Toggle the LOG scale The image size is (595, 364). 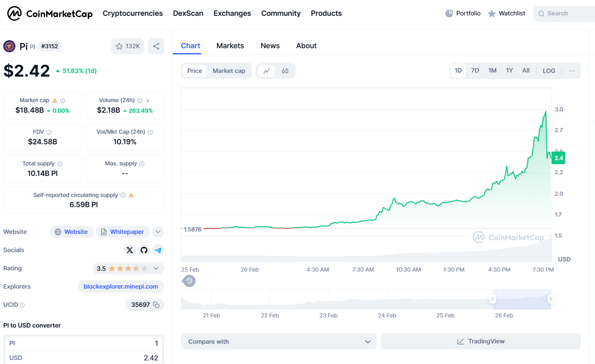[x=549, y=71]
